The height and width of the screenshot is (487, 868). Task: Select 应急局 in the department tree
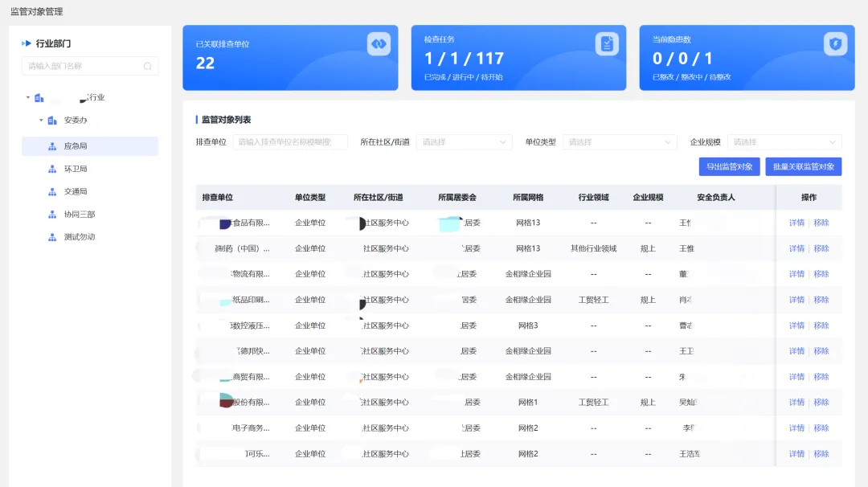click(x=90, y=146)
